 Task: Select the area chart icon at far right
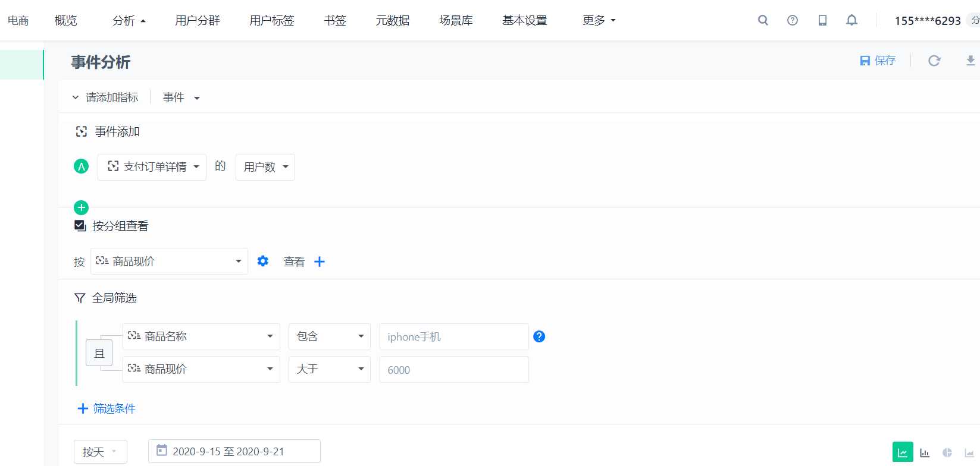[x=969, y=453]
